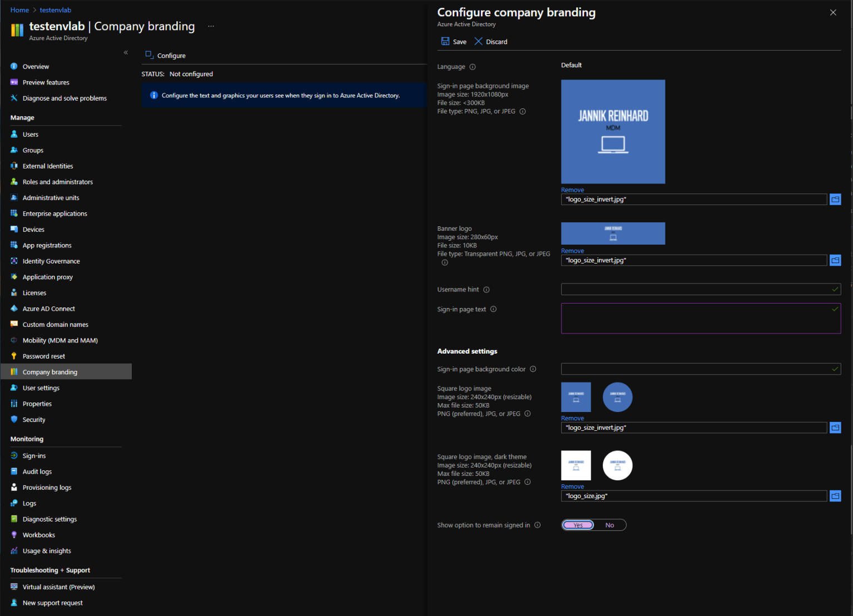Screen dimensions: 853x616
Task: Select Devices under Manage
Action: [33, 229]
